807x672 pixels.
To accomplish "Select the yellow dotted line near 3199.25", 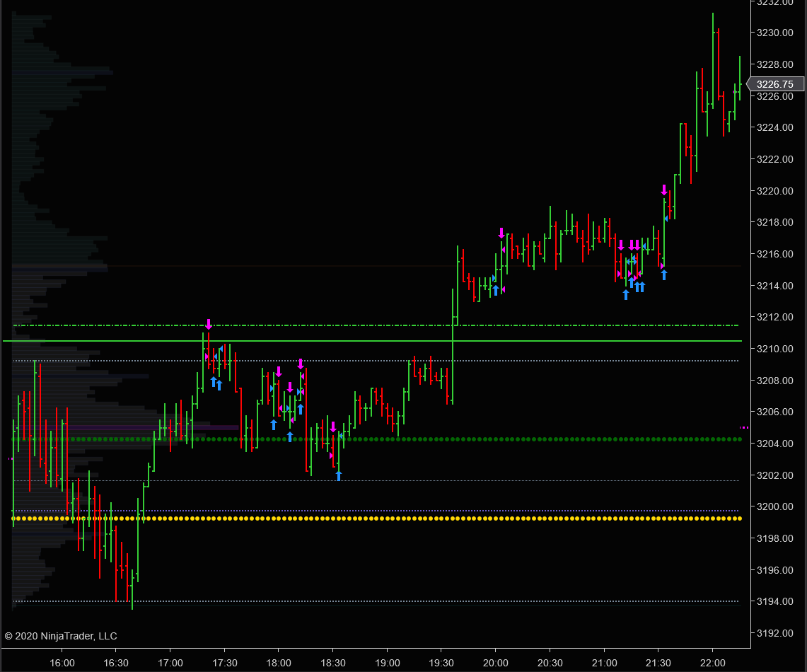I will [x=377, y=519].
